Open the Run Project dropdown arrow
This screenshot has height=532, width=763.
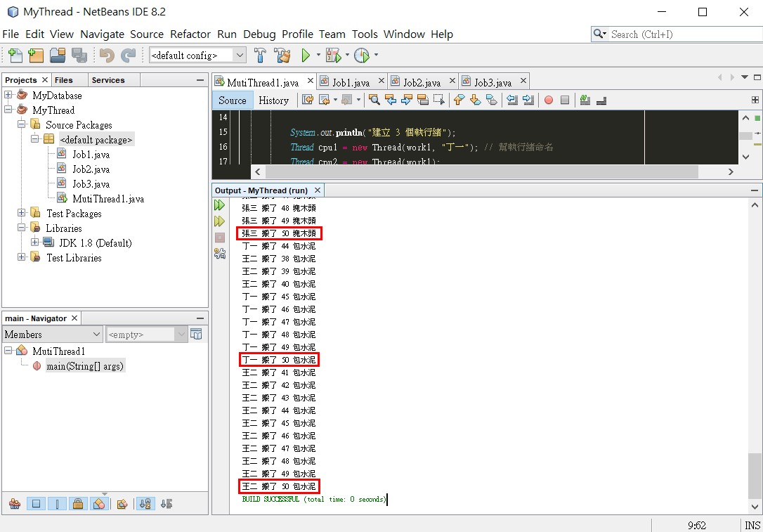point(318,55)
